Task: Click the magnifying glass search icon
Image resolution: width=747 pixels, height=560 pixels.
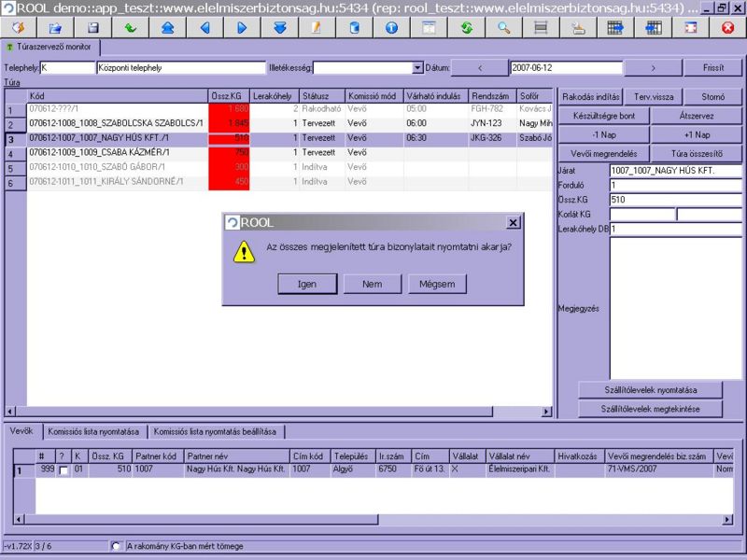Action: (503, 28)
